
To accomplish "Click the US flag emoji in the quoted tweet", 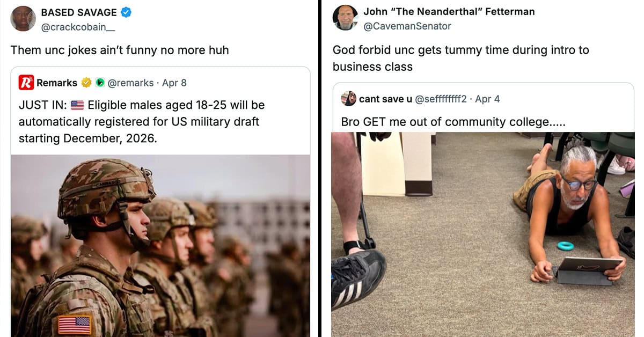I will point(77,106).
